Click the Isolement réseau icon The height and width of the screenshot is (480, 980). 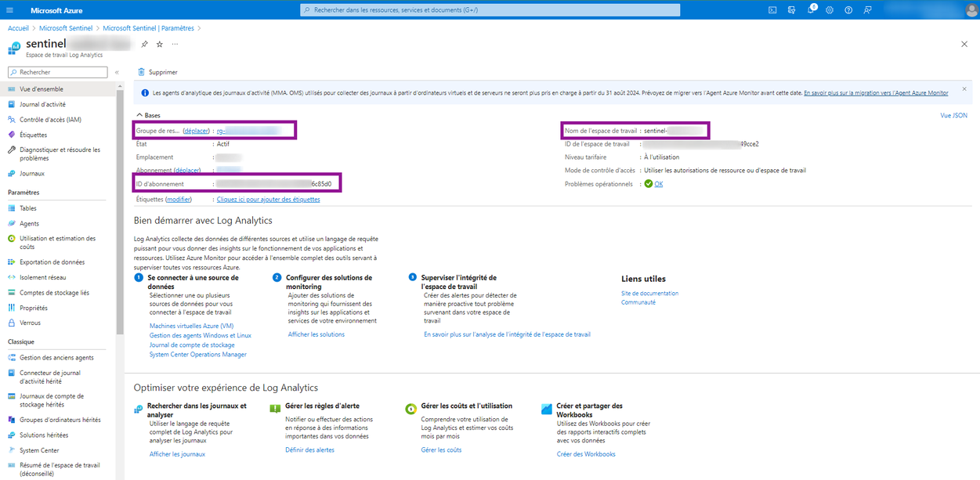(x=12, y=277)
